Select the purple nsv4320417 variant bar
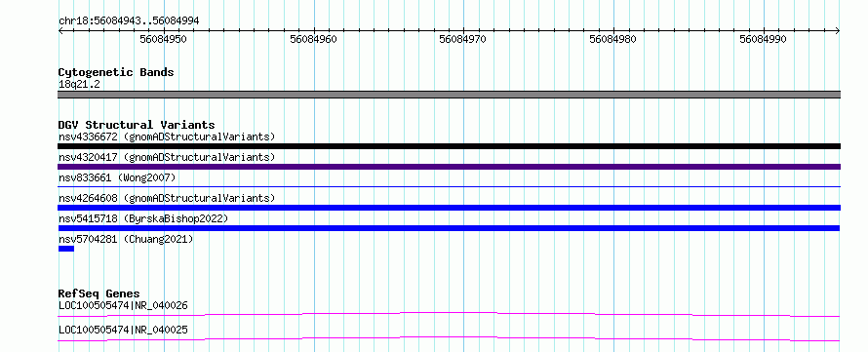 point(449,167)
